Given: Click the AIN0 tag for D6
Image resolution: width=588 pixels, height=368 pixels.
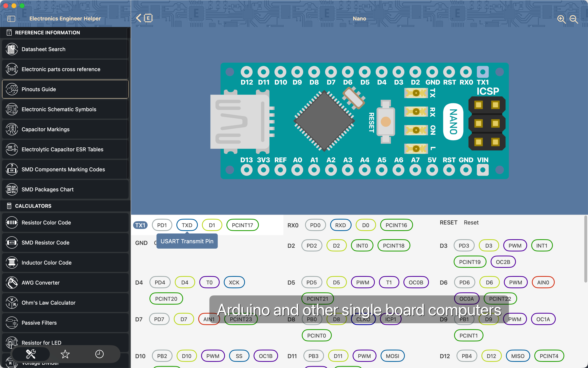Looking at the screenshot, I should pos(543,282).
